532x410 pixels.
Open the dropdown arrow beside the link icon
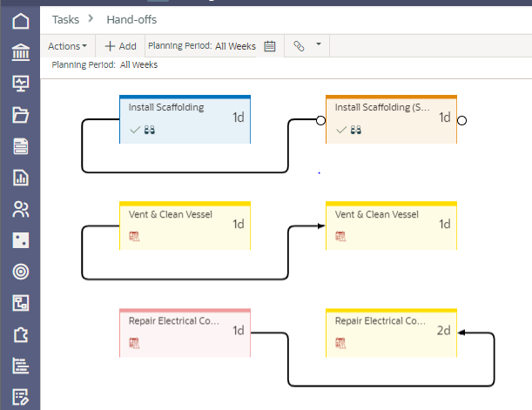click(318, 44)
